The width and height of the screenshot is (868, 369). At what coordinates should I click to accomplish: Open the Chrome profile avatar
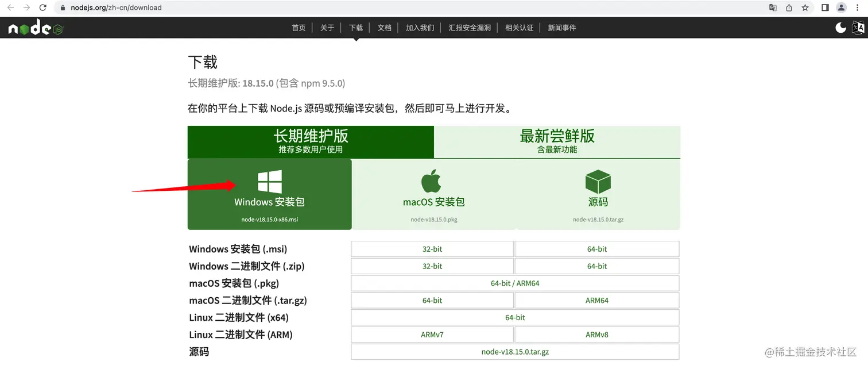coord(842,8)
